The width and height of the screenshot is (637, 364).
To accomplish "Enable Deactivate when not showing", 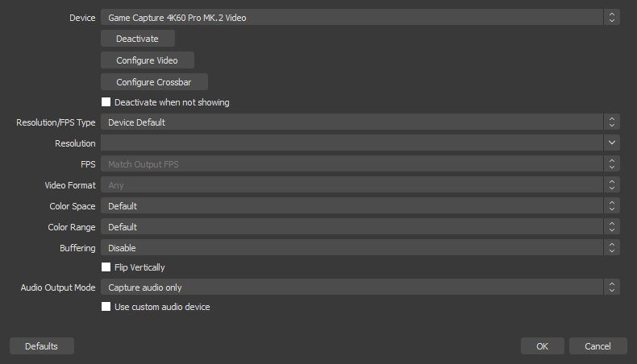I will point(106,102).
